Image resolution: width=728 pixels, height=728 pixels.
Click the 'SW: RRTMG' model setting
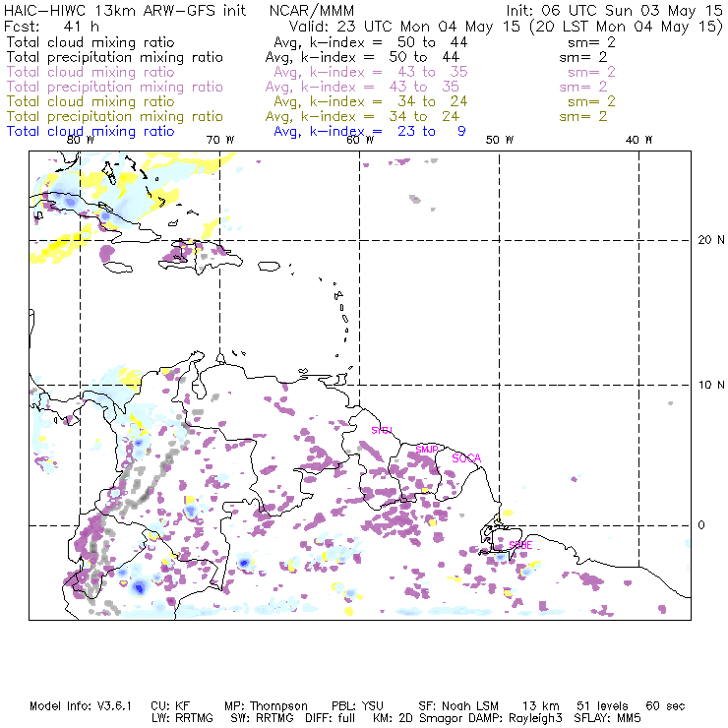(x=262, y=718)
